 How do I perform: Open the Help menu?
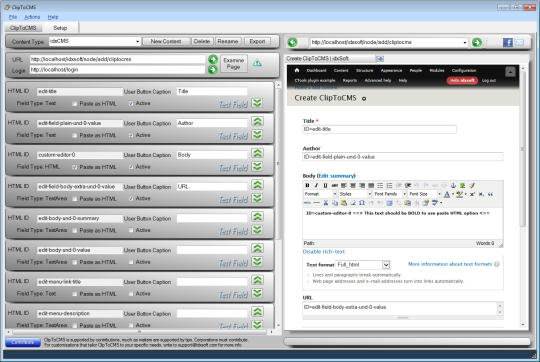click(x=53, y=17)
